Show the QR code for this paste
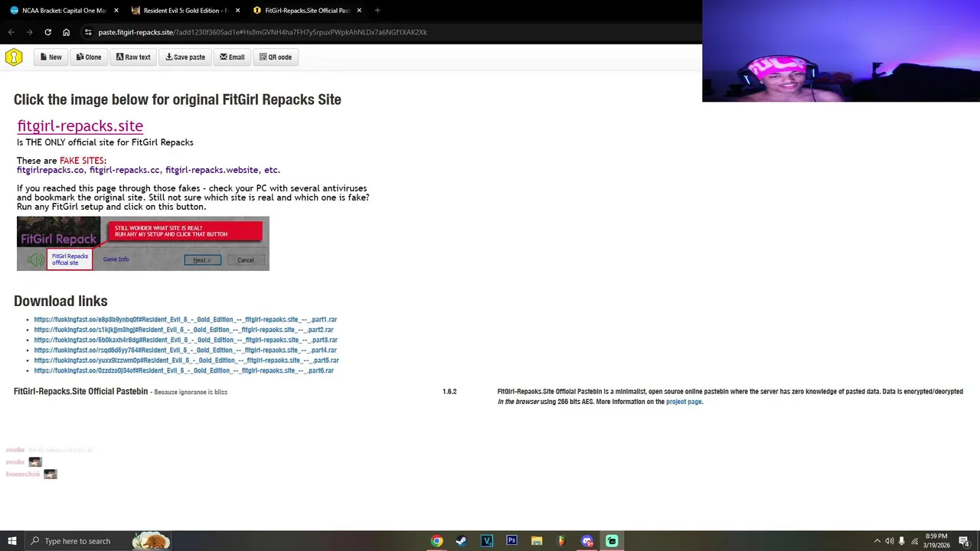Screen dimensions: 980x551 point(276,57)
